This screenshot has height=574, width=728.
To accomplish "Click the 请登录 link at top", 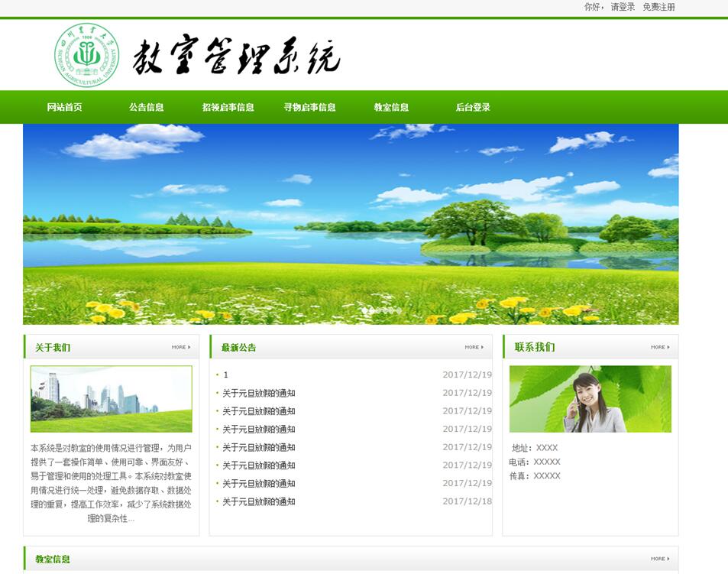I will click(623, 7).
